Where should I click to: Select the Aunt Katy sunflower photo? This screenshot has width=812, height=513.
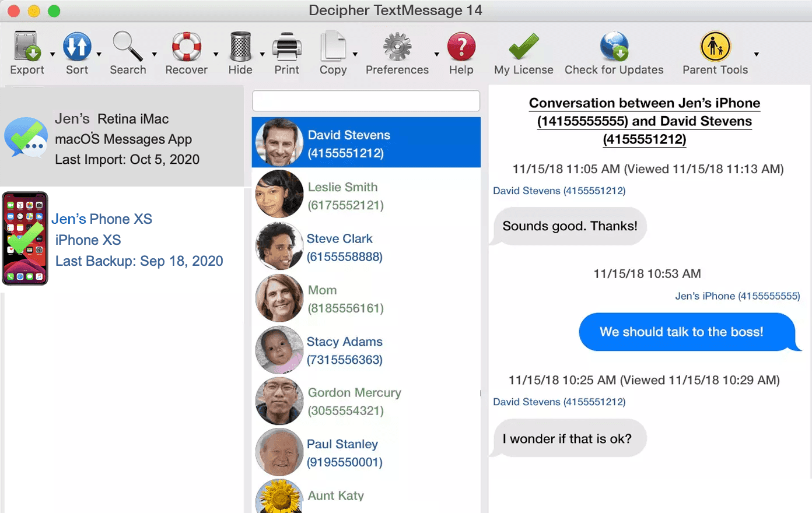click(x=279, y=497)
